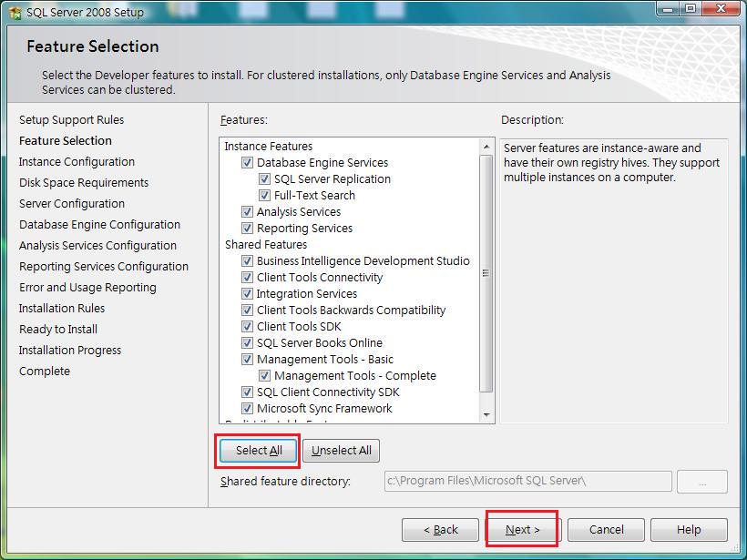Toggle Integration Services checkbox
The height and width of the screenshot is (560, 747).
coord(247,294)
